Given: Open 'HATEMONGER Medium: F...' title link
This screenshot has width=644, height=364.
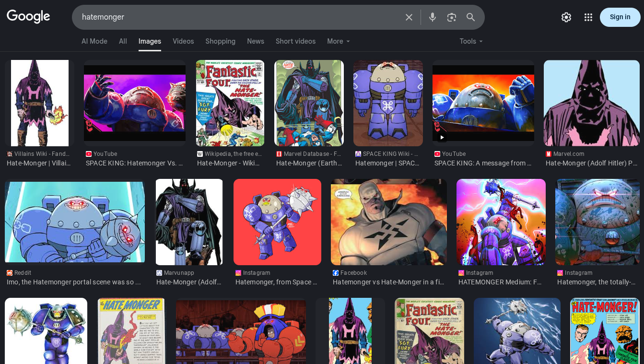Looking at the screenshot, I should click(501, 282).
